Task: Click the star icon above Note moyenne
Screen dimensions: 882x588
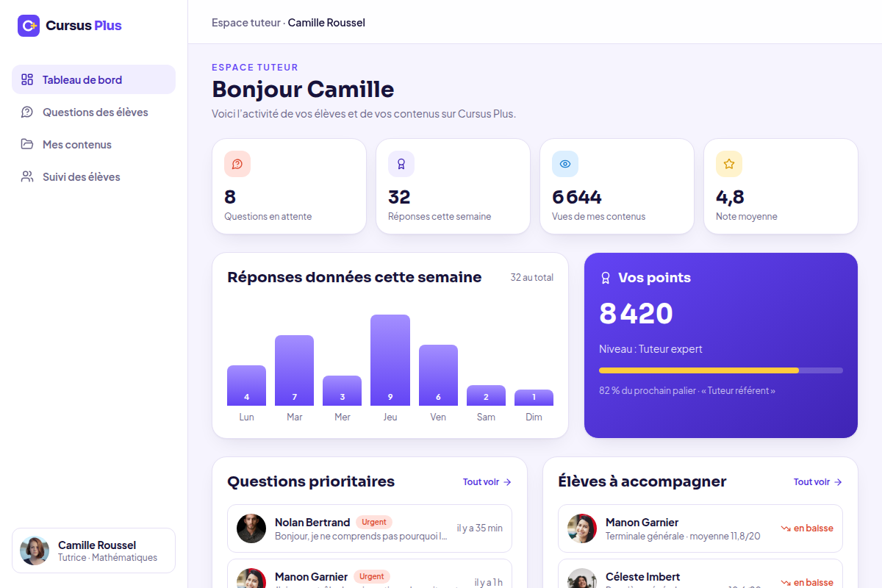Action: (x=729, y=164)
